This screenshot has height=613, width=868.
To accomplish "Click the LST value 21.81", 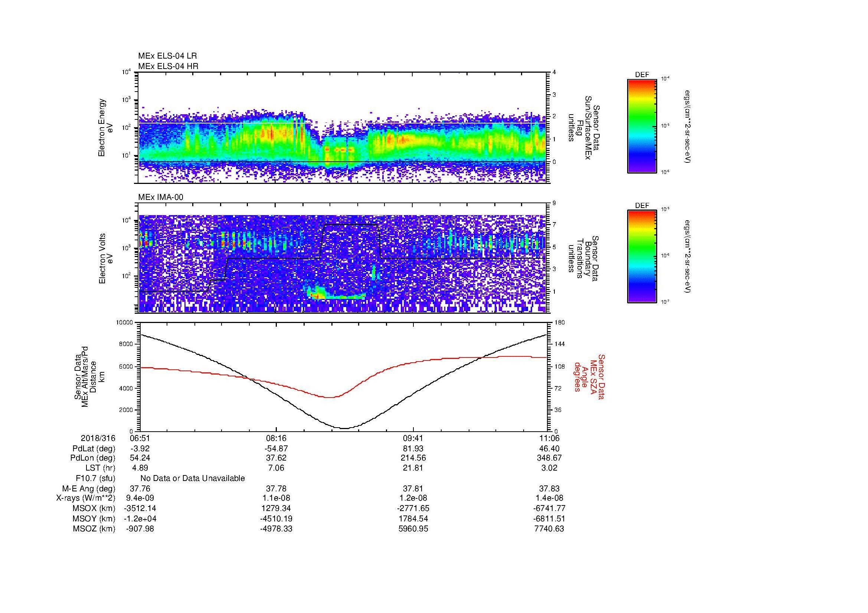I will point(413,468).
